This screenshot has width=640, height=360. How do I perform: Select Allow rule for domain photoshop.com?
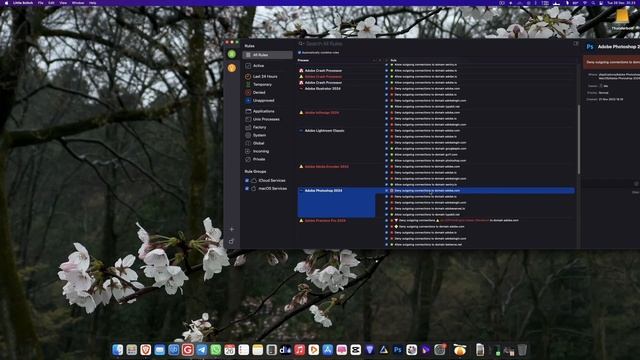pyautogui.click(x=430, y=160)
